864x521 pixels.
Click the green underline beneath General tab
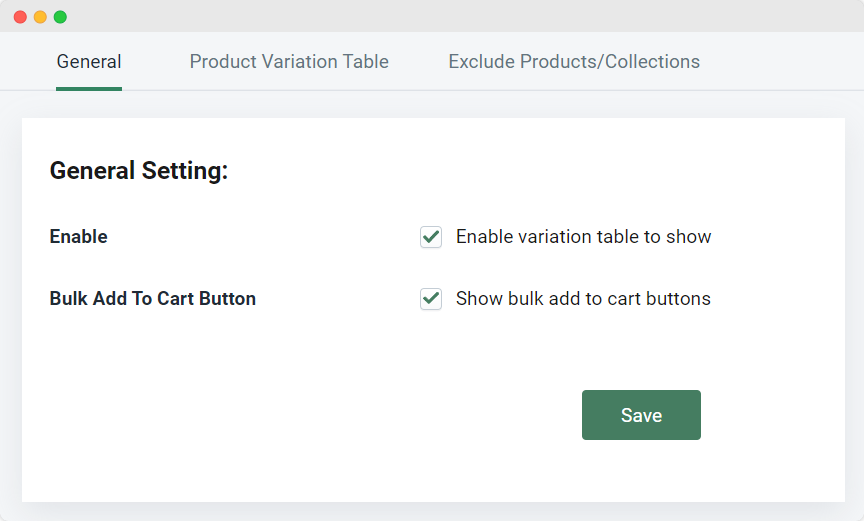89,89
